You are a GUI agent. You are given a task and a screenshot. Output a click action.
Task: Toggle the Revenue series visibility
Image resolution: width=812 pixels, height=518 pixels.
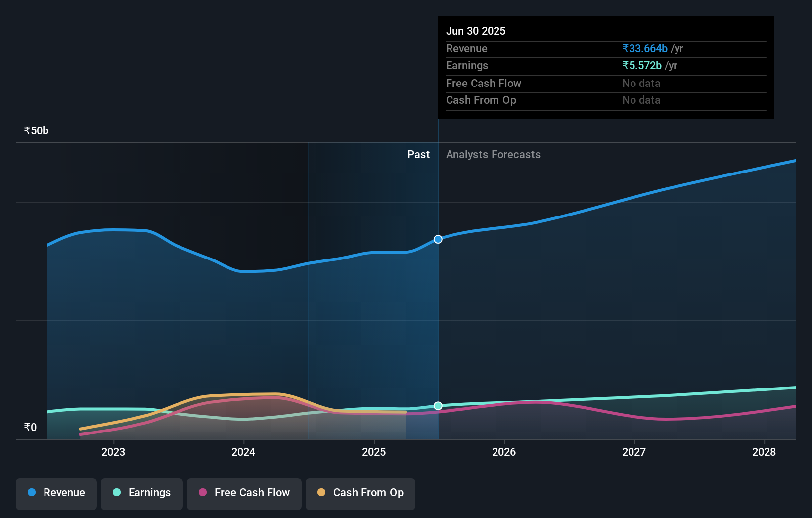(56, 494)
